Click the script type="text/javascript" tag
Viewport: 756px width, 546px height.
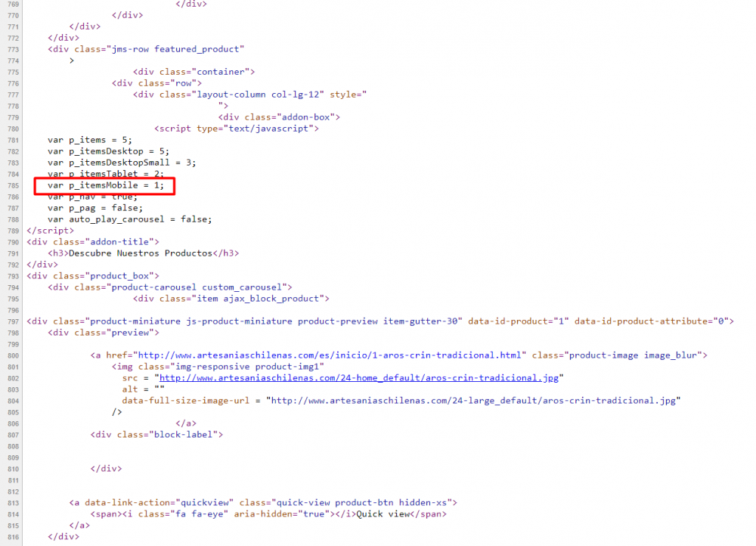click(236, 129)
